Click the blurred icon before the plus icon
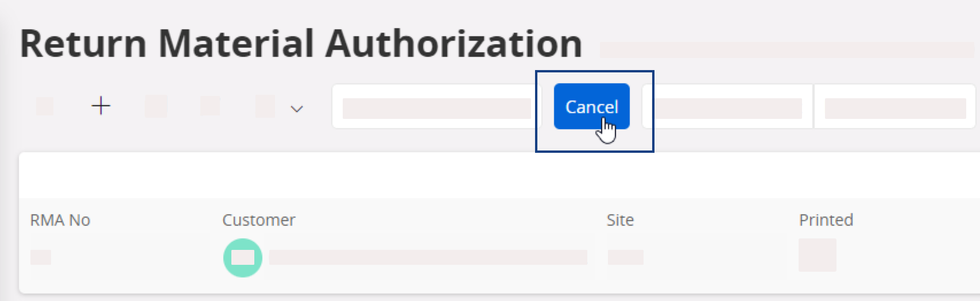This screenshot has height=301, width=980. [45, 106]
